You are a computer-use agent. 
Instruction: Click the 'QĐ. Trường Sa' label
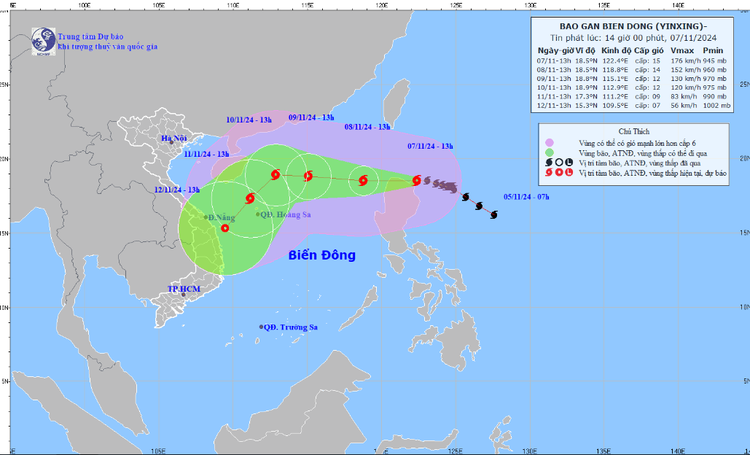pos(291,327)
